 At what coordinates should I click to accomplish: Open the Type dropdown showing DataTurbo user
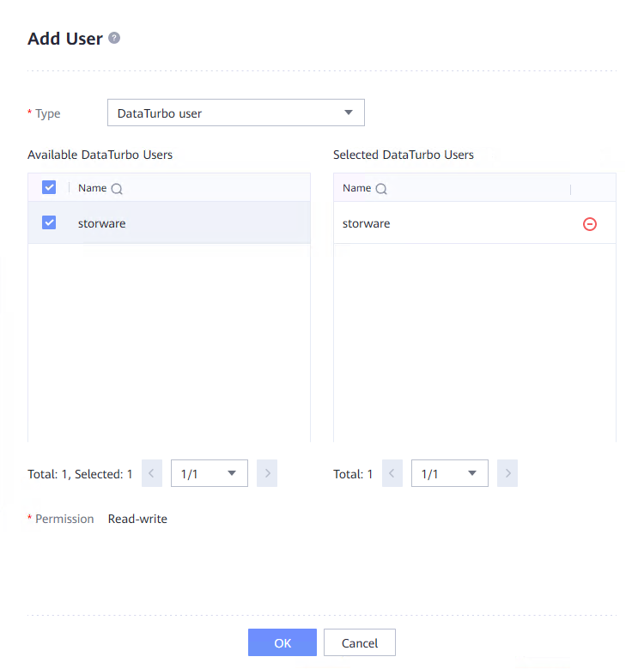(236, 113)
